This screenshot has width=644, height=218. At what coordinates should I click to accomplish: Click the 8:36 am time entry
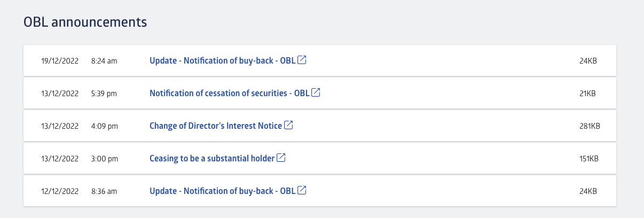tap(104, 191)
